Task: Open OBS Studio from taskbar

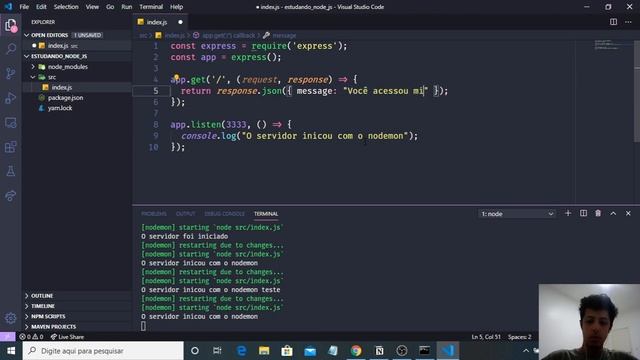Action: (402, 351)
